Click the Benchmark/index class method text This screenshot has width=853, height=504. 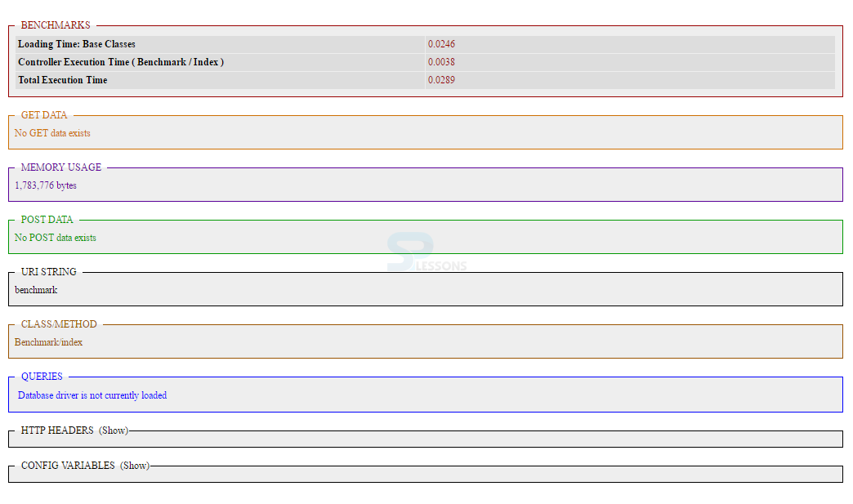click(47, 342)
